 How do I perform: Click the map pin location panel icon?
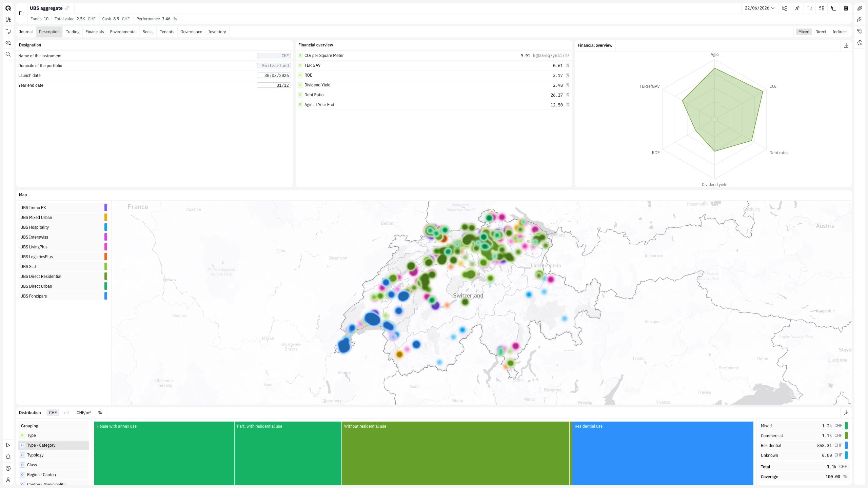860,20
